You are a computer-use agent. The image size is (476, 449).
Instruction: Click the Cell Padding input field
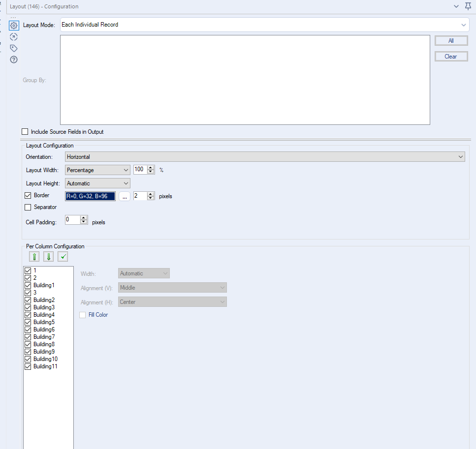click(73, 219)
